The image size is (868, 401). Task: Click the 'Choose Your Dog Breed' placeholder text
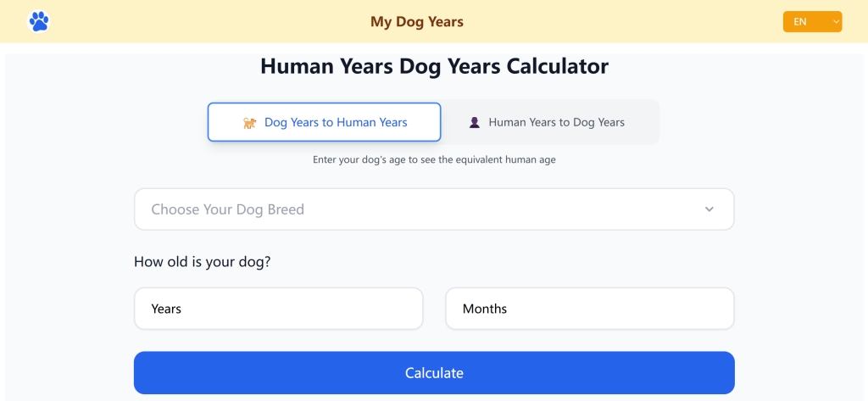click(x=227, y=209)
